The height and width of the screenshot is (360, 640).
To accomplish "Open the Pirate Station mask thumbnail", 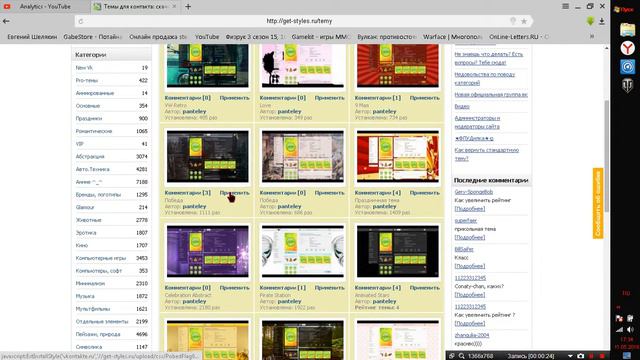I will 303,251.
